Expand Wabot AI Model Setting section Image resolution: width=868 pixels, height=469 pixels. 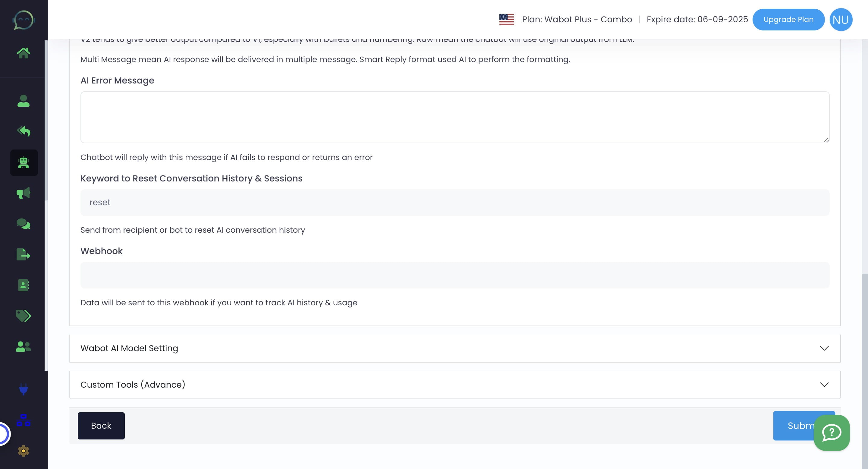(x=455, y=348)
